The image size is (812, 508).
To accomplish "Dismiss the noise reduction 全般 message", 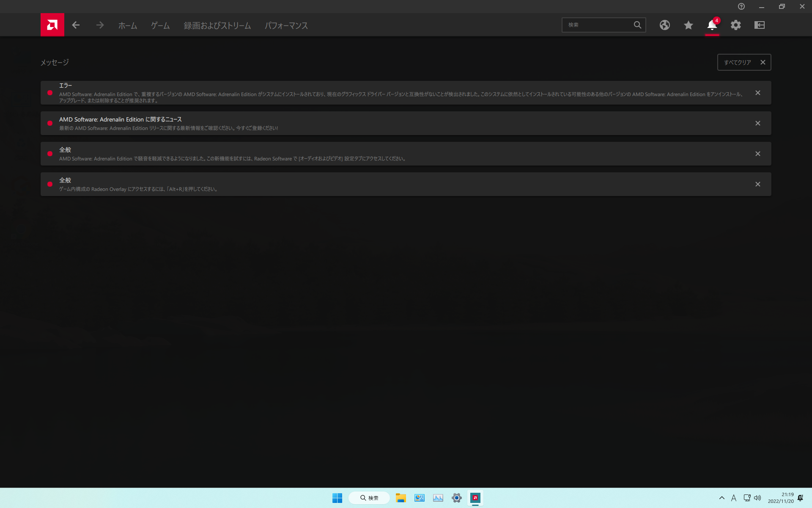I will coord(758,154).
